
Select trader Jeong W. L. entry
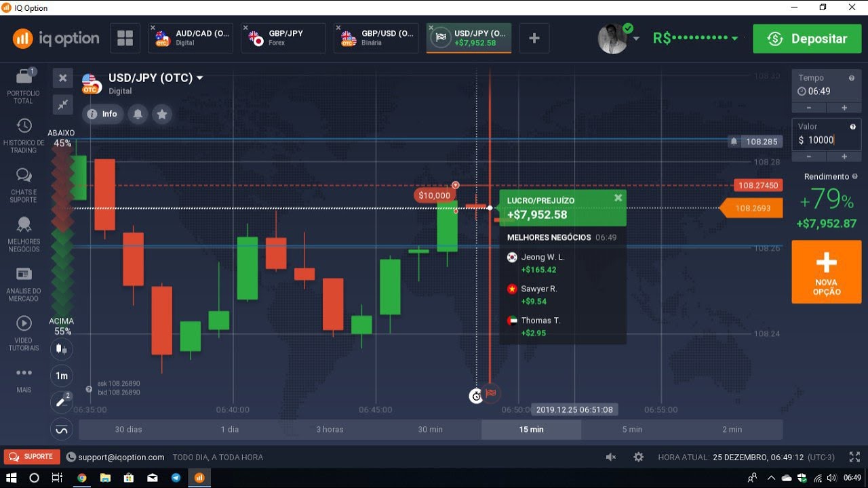(563, 263)
